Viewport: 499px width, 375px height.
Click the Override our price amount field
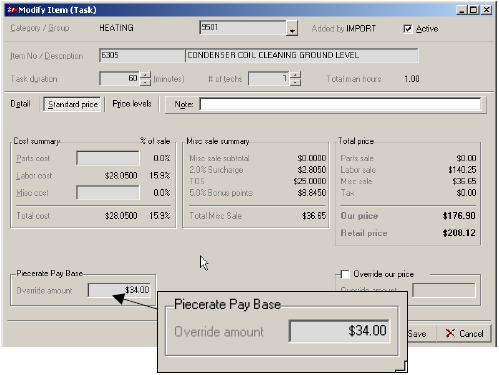[x=444, y=290]
